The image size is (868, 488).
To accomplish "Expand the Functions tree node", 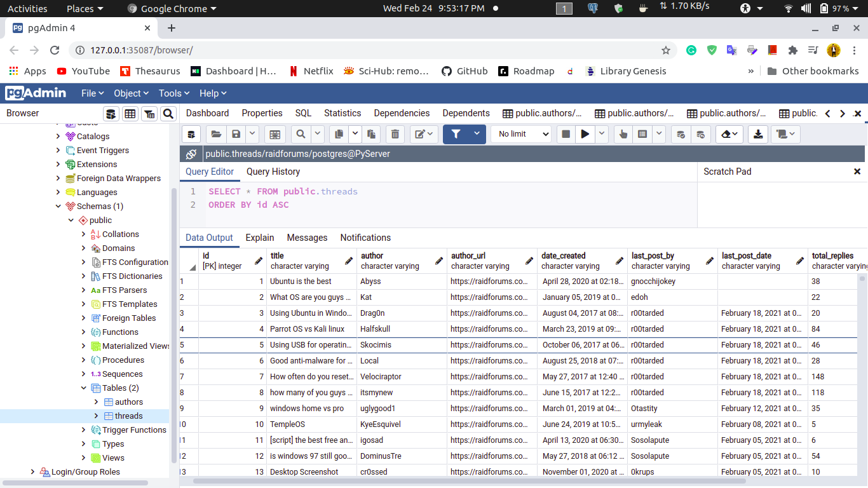I will (x=84, y=332).
